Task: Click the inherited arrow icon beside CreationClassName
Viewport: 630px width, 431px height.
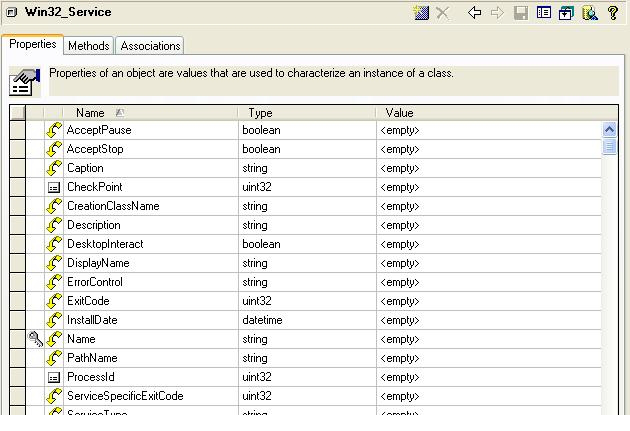Action: [54, 206]
